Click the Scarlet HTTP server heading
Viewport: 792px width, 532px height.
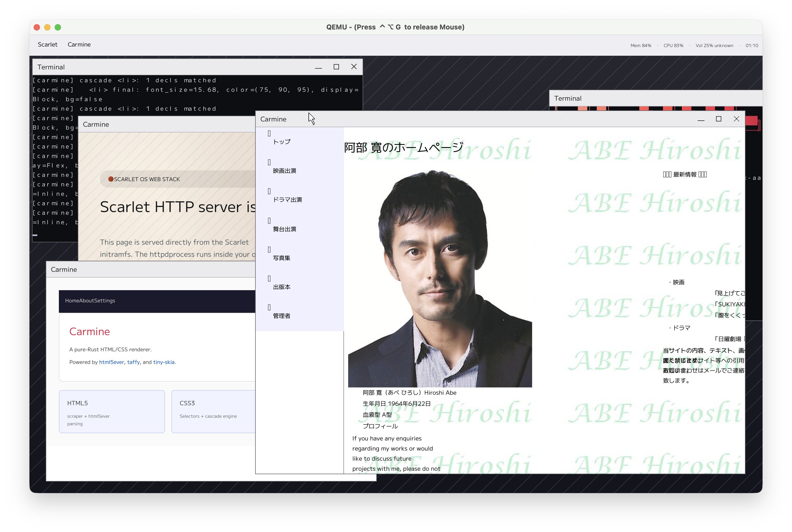178,207
